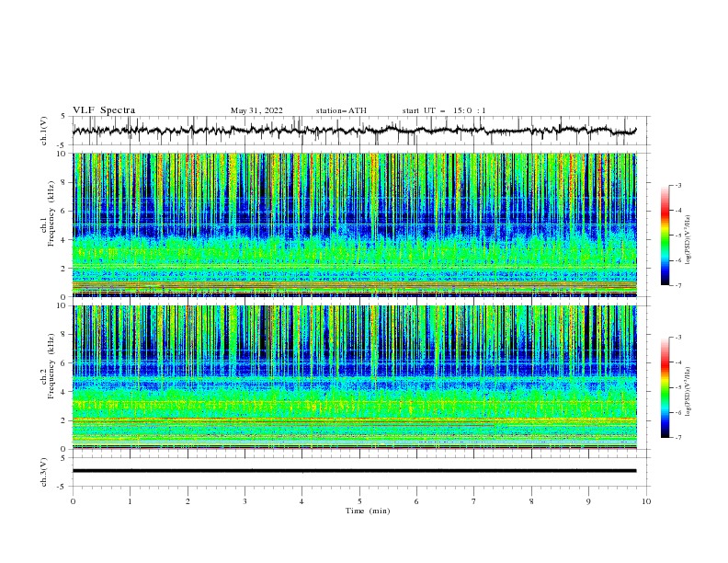The image size is (728, 563).
Task: Click inside the ch.2 spectrogram panel
Action: pyautogui.click(x=354, y=377)
